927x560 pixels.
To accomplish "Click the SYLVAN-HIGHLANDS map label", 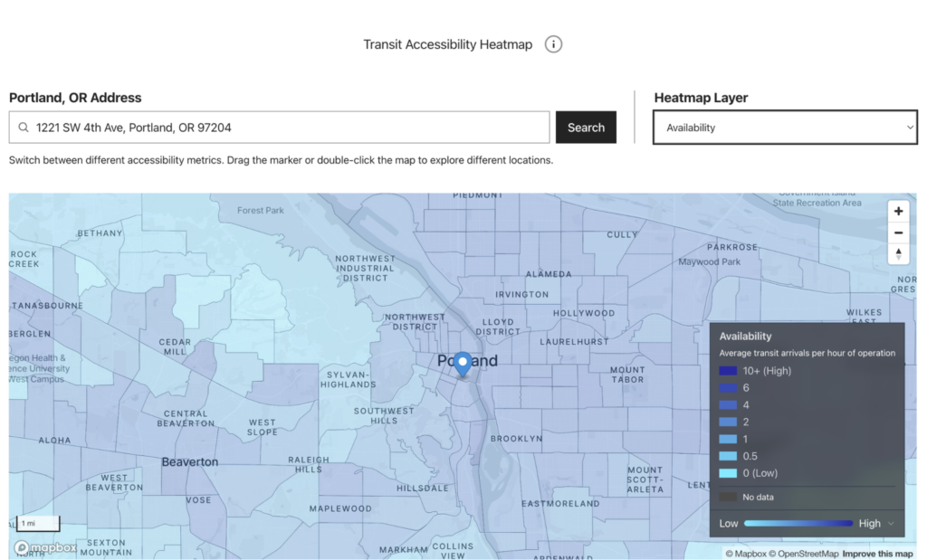I will 348,380.
